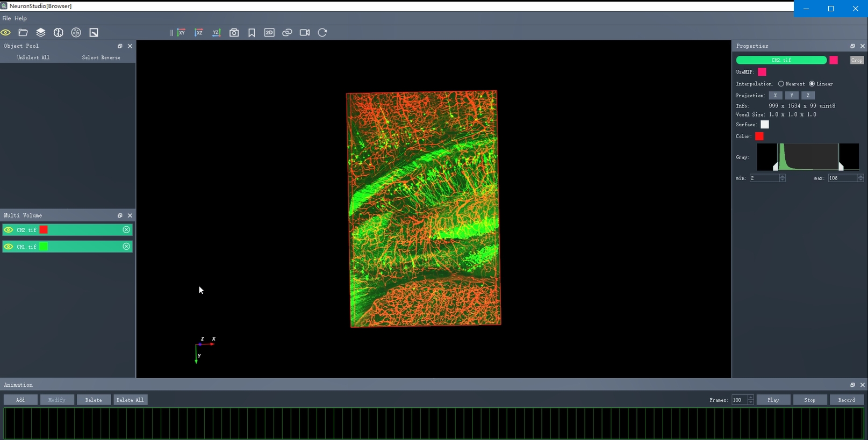The height and width of the screenshot is (440, 868).
Task: Click the layers stack toolbar icon
Action: click(x=41, y=33)
